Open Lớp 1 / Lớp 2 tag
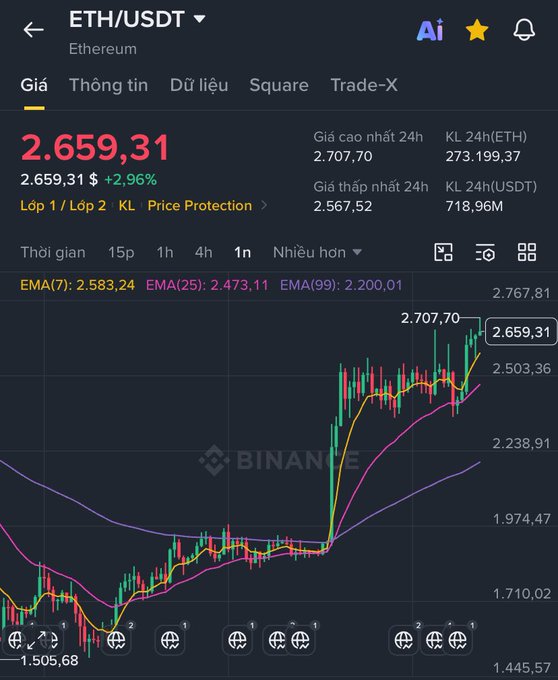Viewport: 558px width, 680px height. 63,206
